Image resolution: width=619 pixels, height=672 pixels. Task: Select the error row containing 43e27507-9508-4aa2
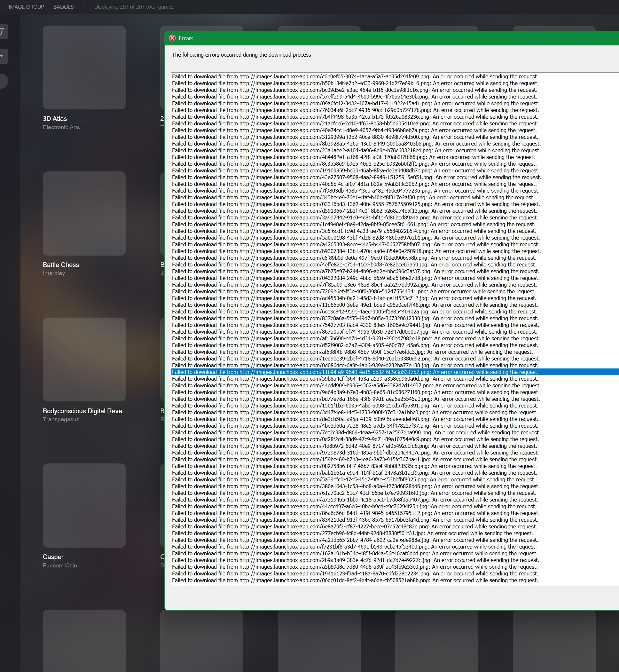pyautogui.click(x=395, y=177)
